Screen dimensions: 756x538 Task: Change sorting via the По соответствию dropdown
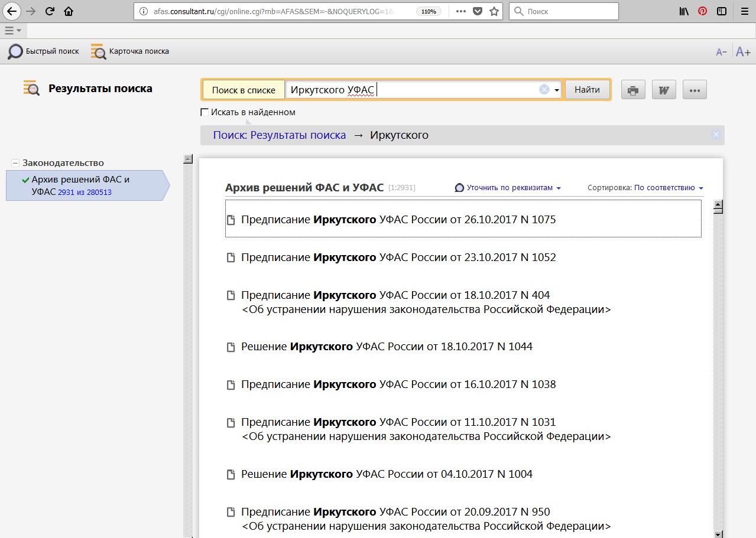(668, 188)
